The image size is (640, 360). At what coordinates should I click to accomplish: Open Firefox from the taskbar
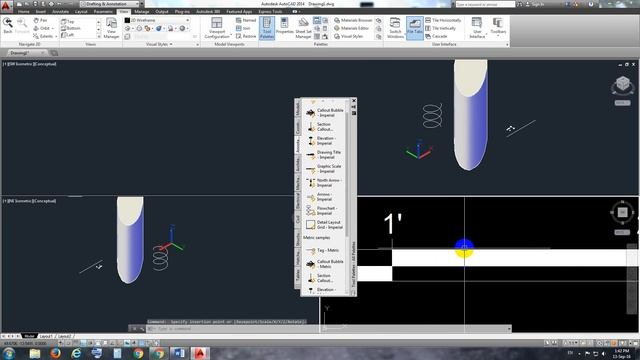click(55, 353)
